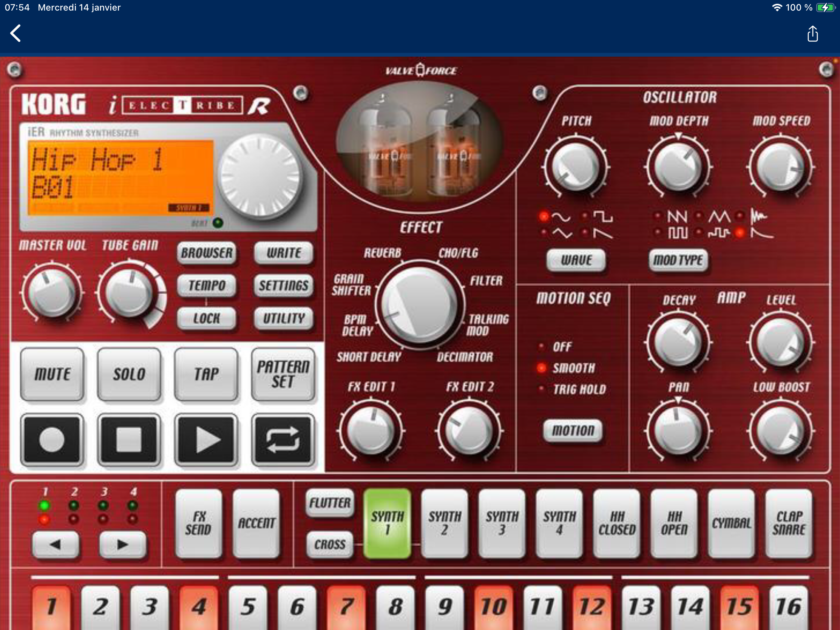
Task: Move to previous step page with left arrow
Action: tap(56, 545)
